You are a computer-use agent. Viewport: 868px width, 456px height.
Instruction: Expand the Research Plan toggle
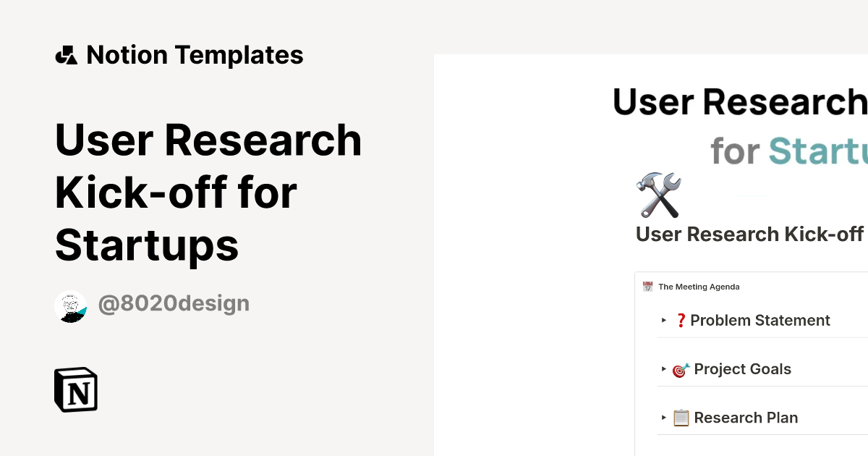pos(663,418)
